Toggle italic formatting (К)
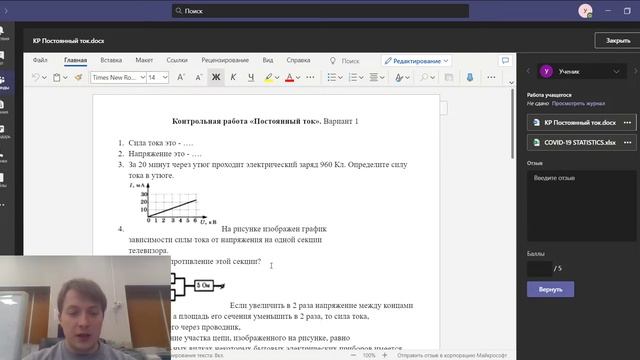640x360 pixels. pos(233,77)
